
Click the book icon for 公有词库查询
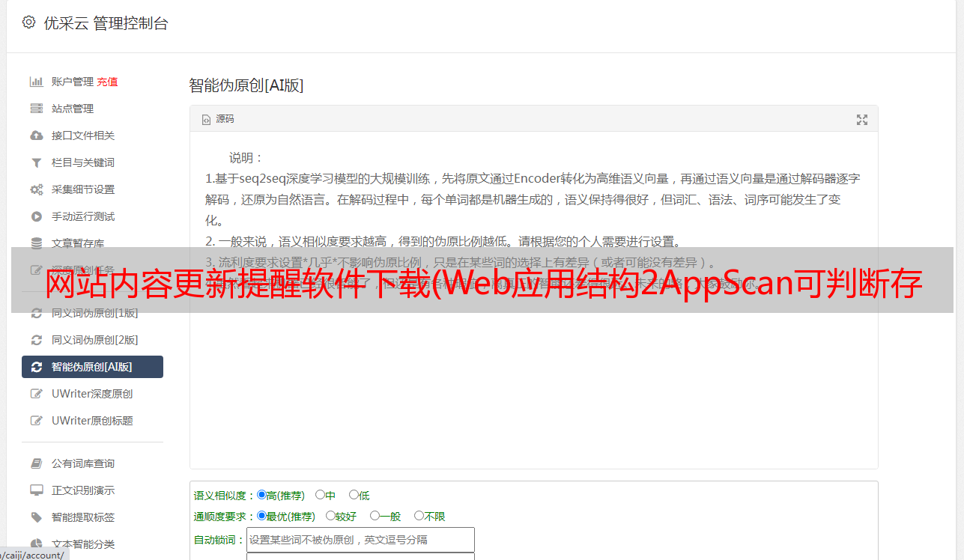click(x=36, y=463)
